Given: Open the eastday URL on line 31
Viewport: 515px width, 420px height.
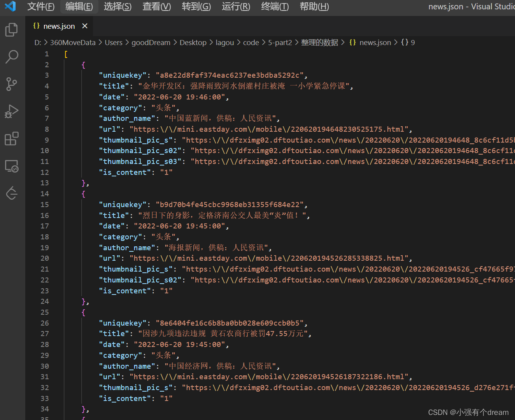Looking at the screenshot, I should (269, 377).
